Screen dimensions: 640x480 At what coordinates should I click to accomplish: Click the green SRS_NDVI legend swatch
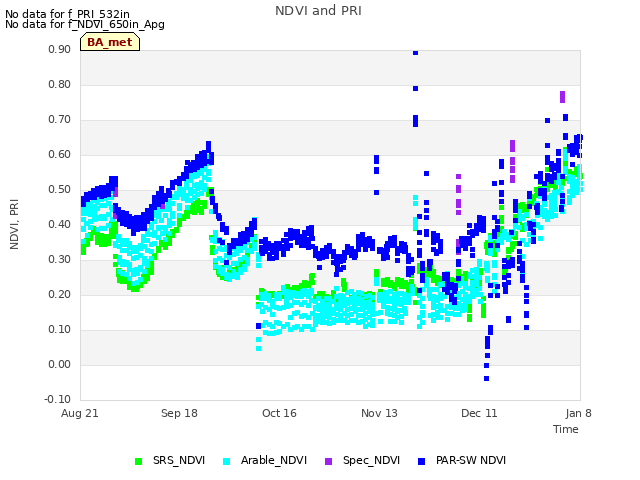click(x=138, y=461)
